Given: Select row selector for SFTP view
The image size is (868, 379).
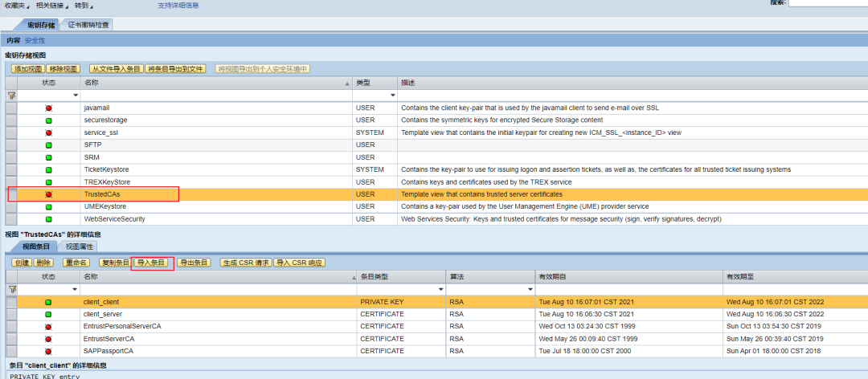Looking at the screenshot, I should point(11,145).
